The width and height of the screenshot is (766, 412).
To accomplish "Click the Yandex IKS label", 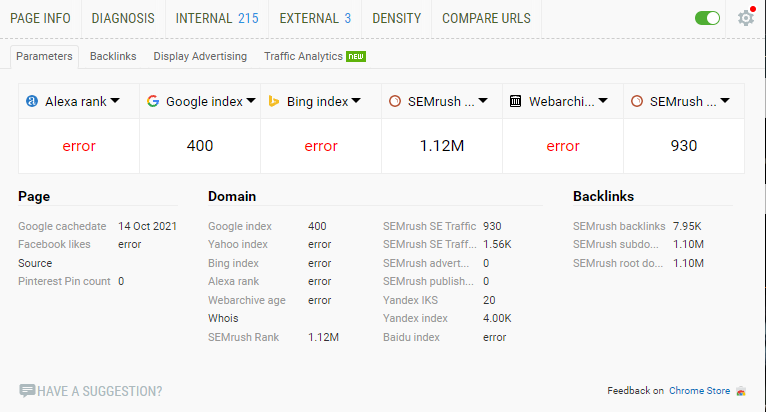I will click(410, 300).
